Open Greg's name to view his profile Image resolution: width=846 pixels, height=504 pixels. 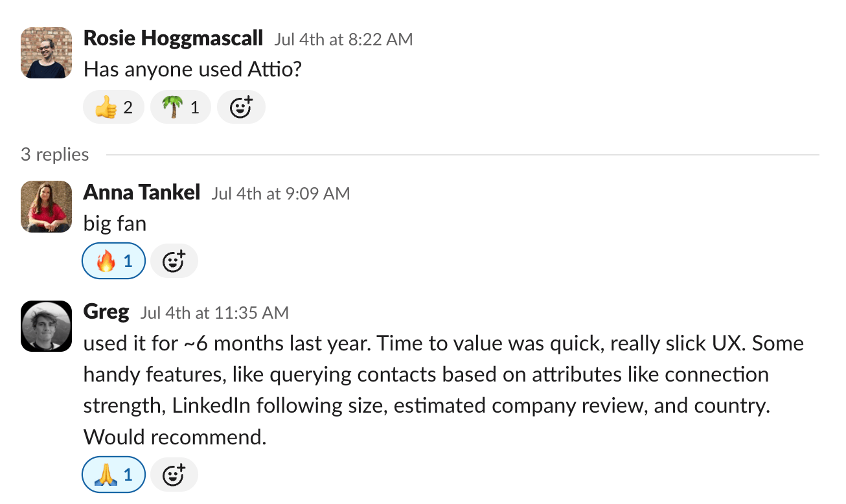point(106,312)
